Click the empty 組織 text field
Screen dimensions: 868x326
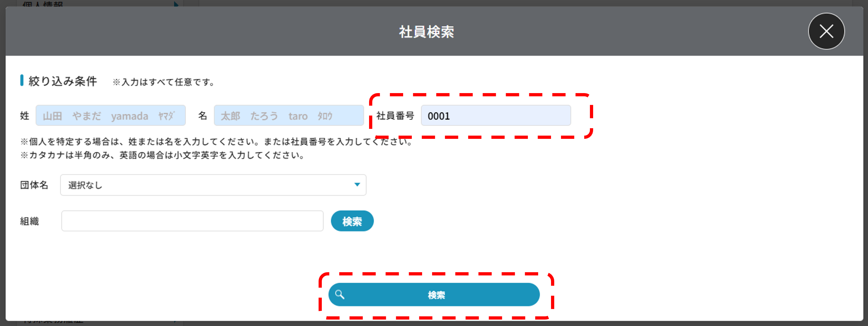pyautogui.click(x=192, y=221)
